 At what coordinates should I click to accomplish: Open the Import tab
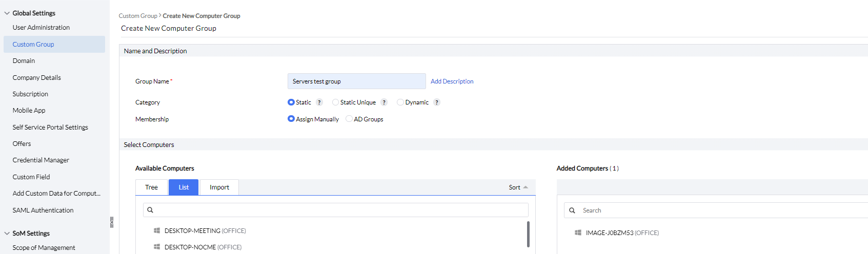click(x=219, y=187)
